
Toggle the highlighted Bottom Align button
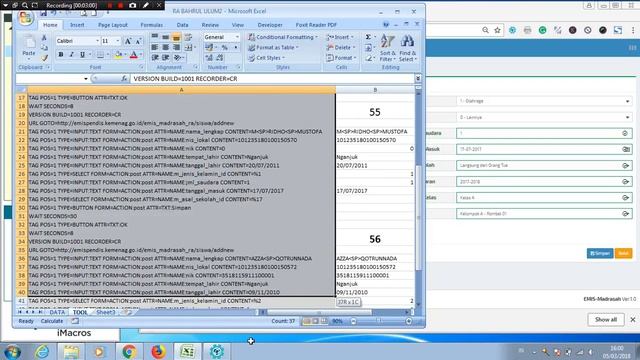click(x=176, y=37)
